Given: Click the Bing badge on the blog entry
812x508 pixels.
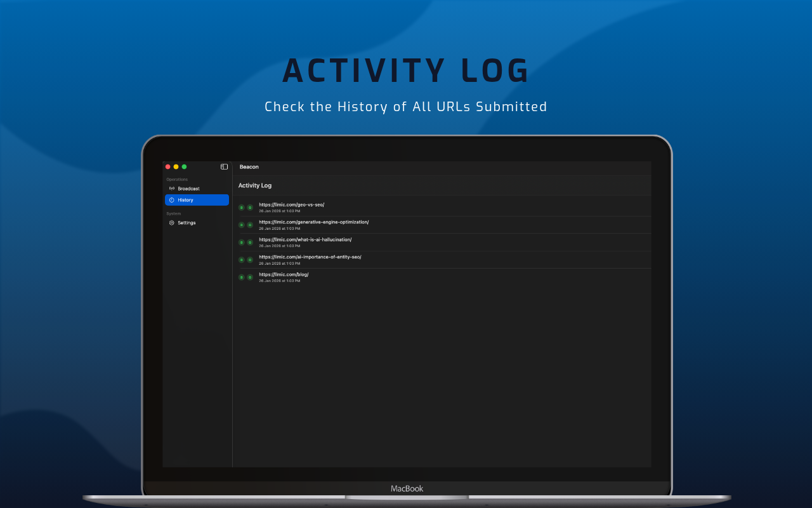Looking at the screenshot, I should pyautogui.click(x=241, y=277).
